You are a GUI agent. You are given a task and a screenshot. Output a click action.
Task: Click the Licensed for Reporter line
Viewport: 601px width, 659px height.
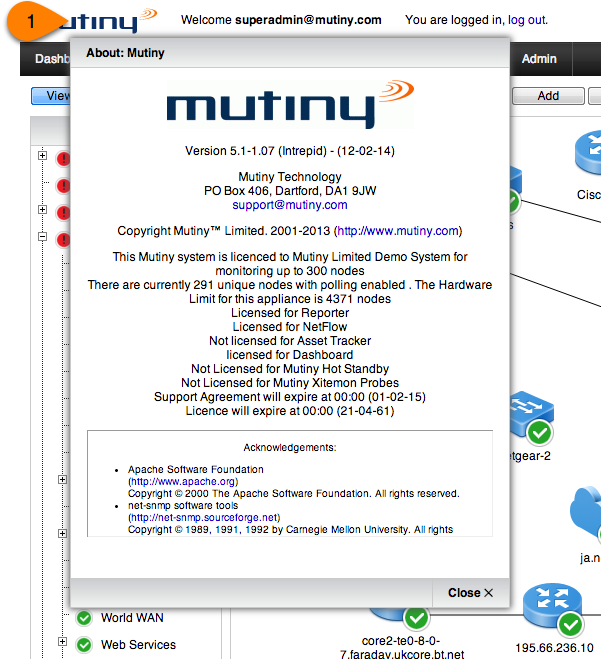[290, 313]
